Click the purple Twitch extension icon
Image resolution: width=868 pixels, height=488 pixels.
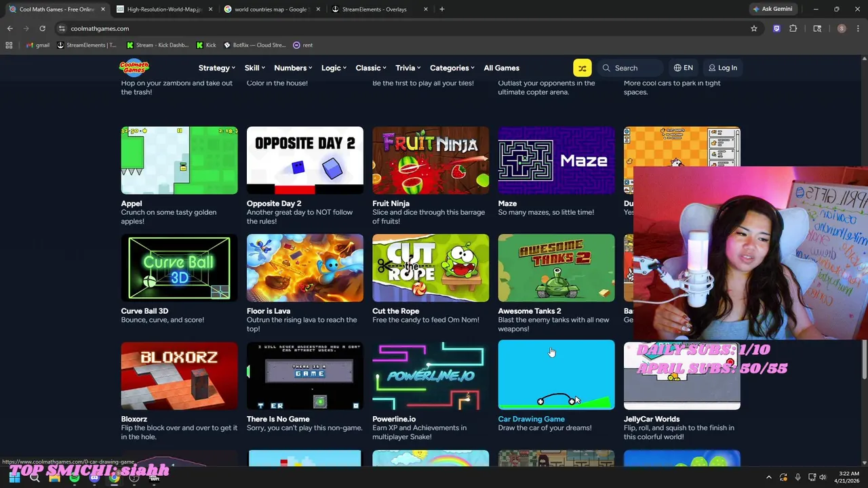[776, 28]
